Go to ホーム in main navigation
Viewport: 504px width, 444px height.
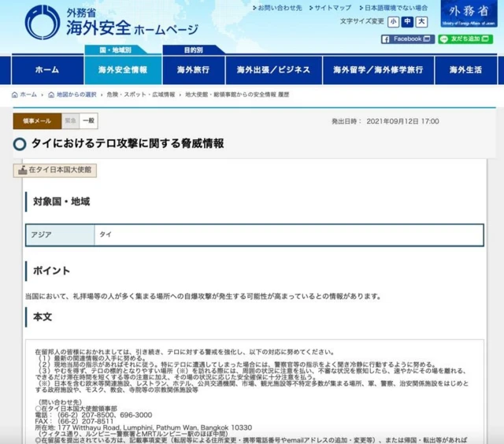pyautogui.click(x=47, y=70)
